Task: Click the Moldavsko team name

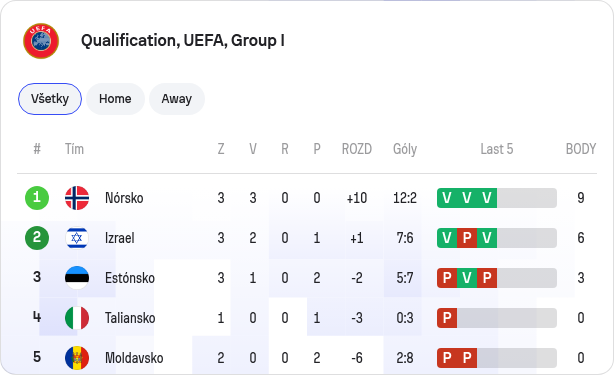Action: (134, 358)
